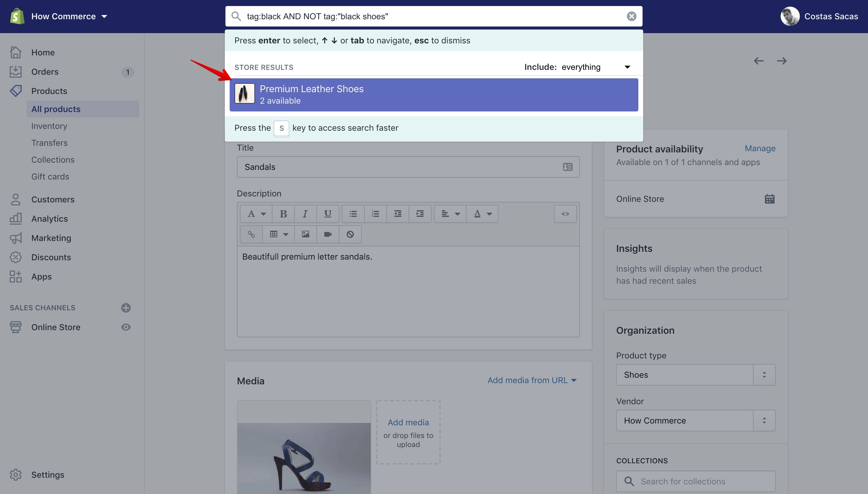Viewport: 868px width, 494px height.
Task: Click Manage product availability link
Action: coord(760,149)
